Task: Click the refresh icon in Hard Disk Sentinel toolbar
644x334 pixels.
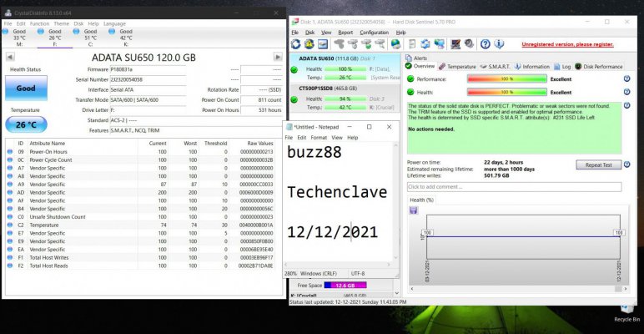Action: [295, 44]
